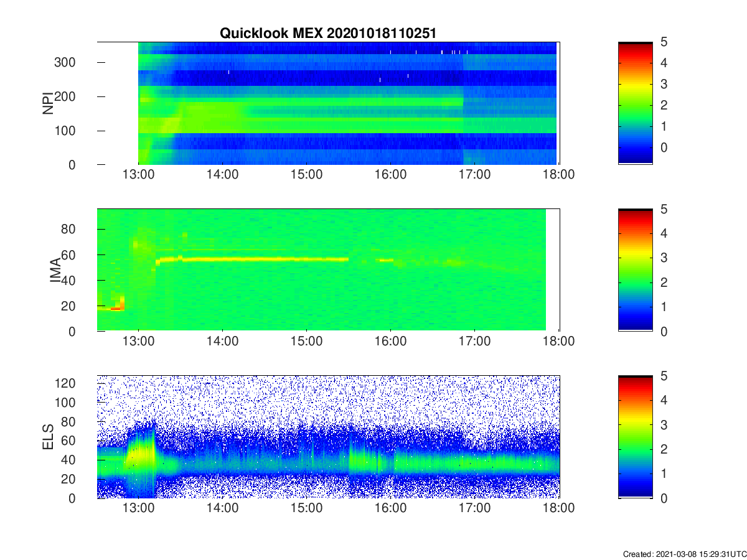Click the IMA spectrogram panel

tap(328, 270)
